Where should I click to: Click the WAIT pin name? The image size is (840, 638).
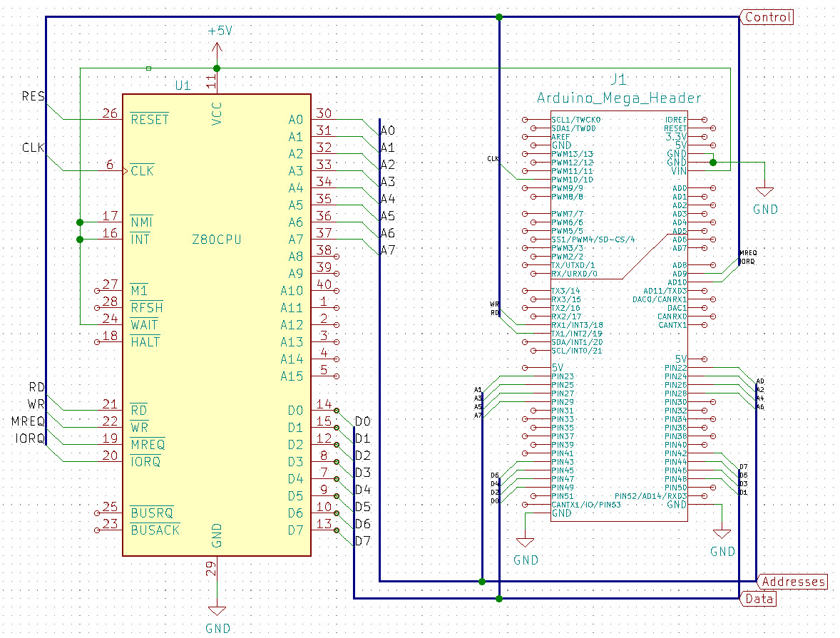144,324
